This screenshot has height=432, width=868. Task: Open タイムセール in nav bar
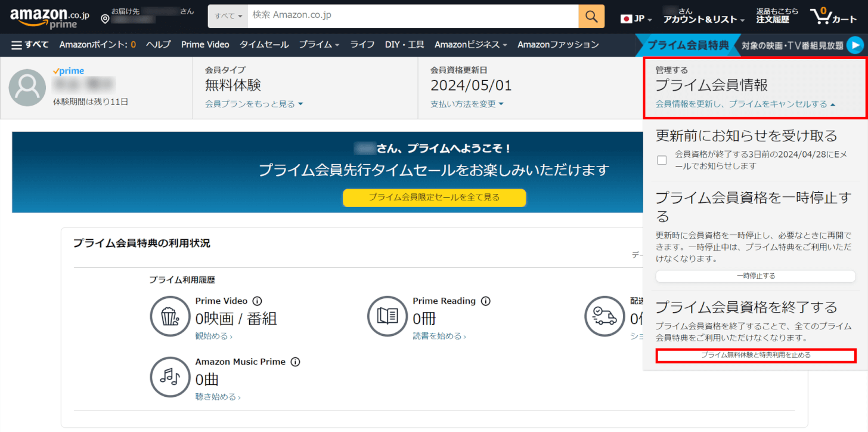point(264,45)
